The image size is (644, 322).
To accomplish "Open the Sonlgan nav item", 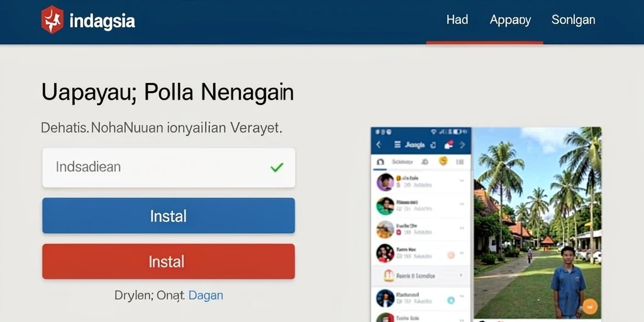I will [x=573, y=19].
